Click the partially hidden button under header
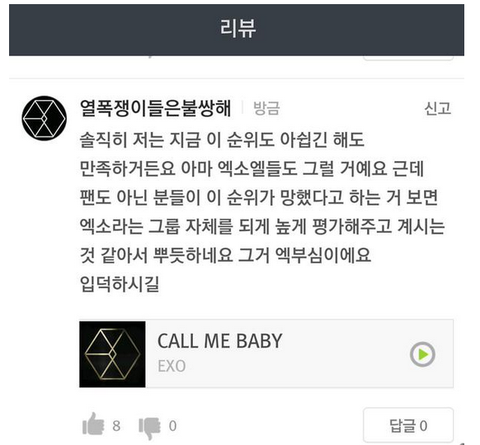This screenshot has width=480, height=445. [x=408, y=59]
